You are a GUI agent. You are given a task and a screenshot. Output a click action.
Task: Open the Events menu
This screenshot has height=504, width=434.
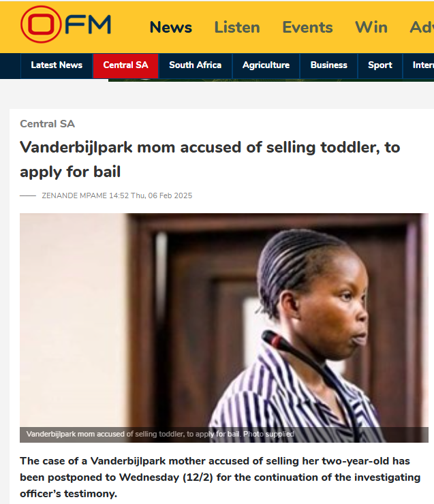click(307, 27)
